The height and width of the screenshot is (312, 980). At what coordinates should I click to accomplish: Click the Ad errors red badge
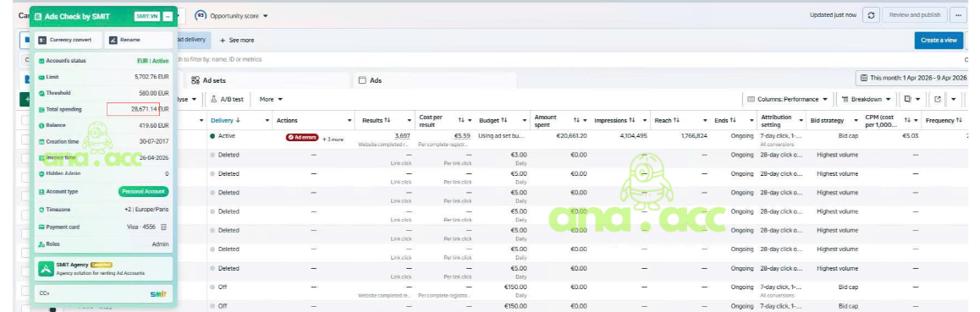302,137
